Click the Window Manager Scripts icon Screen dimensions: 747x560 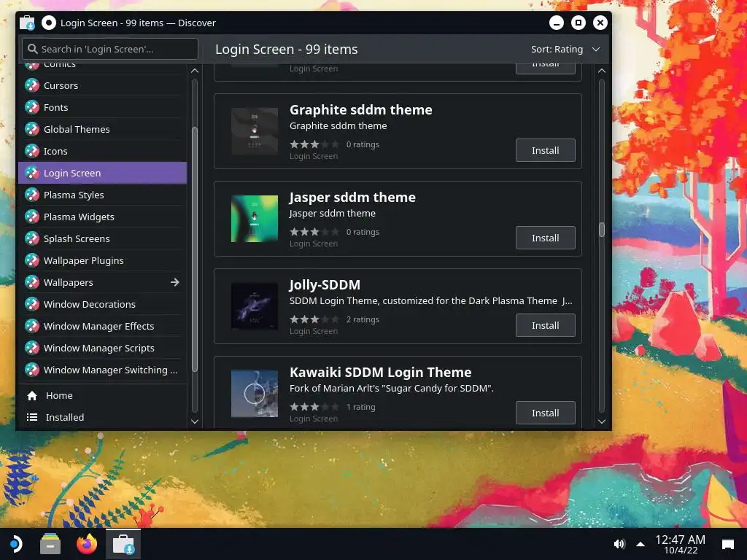pyautogui.click(x=32, y=348)
